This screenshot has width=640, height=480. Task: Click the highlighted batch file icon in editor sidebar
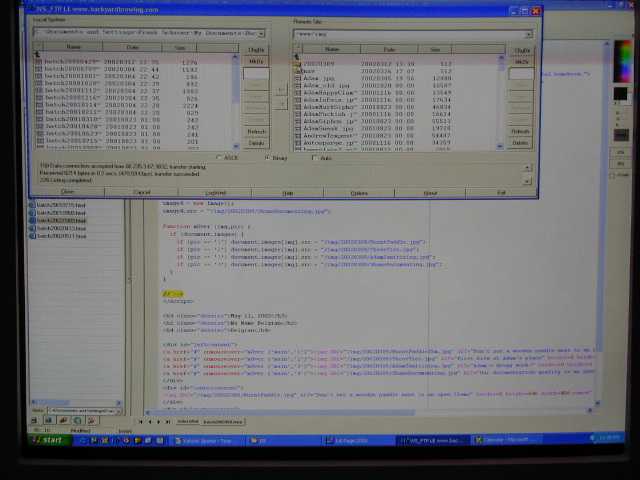33,221
